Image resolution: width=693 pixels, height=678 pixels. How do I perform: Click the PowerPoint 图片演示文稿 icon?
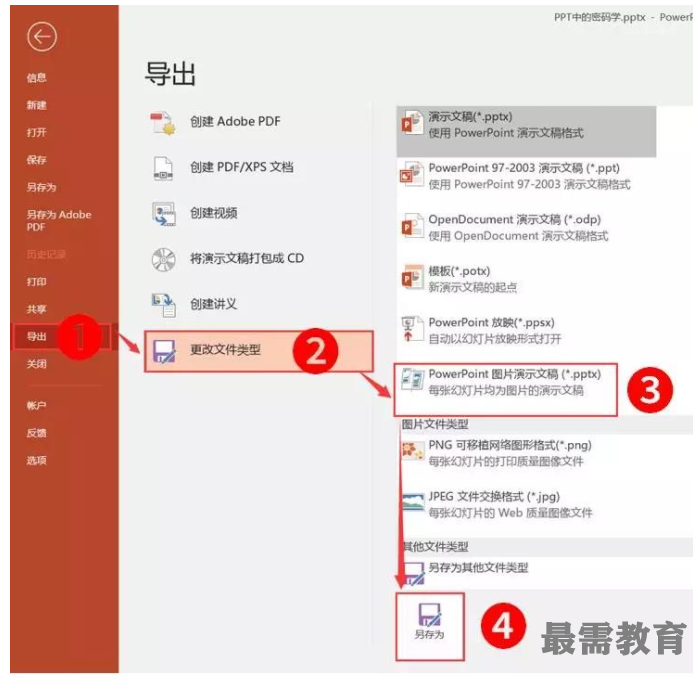tap(412, 380)
